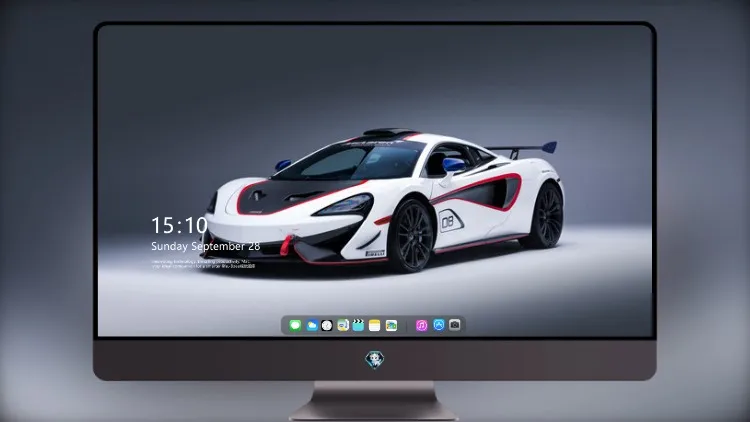Open the green Messages app in dock
This screenshot has height=422, width=750.
click(x=295, y=325)
